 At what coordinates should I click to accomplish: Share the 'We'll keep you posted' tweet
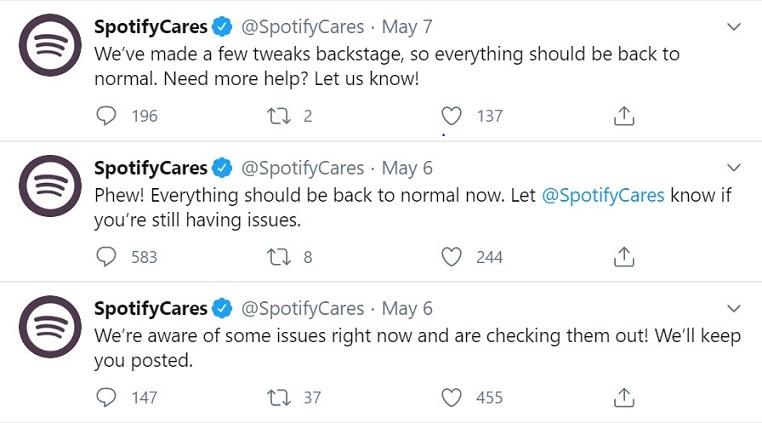point(624,398)
